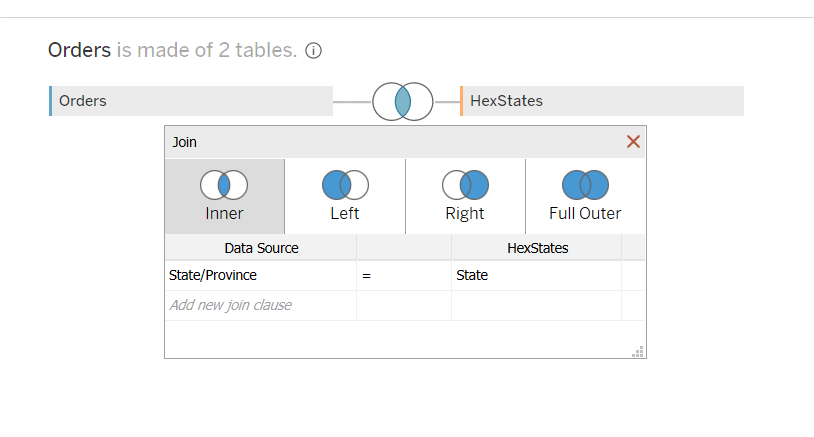Screen dimensions: 814x437
Task: Select the Inner join type
Action: coord(225,196)
